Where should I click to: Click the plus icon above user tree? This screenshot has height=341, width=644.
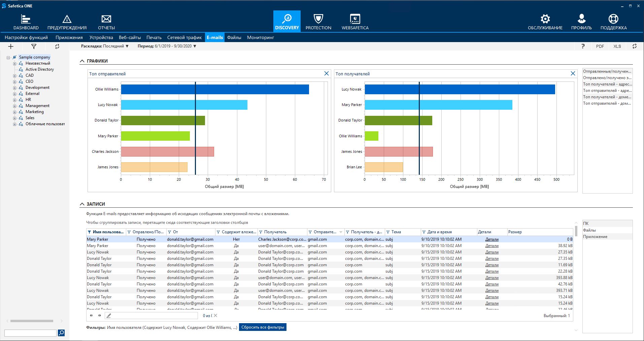pos(11,46)
